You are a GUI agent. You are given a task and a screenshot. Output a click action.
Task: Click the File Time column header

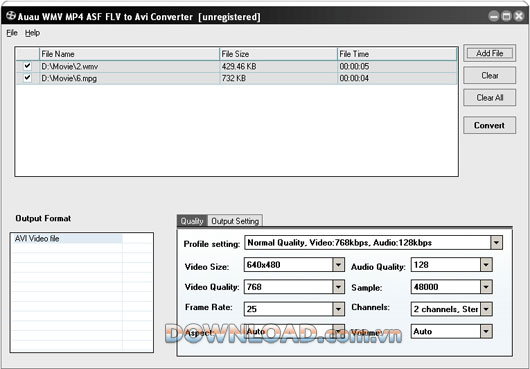click(x=397, y=54)
